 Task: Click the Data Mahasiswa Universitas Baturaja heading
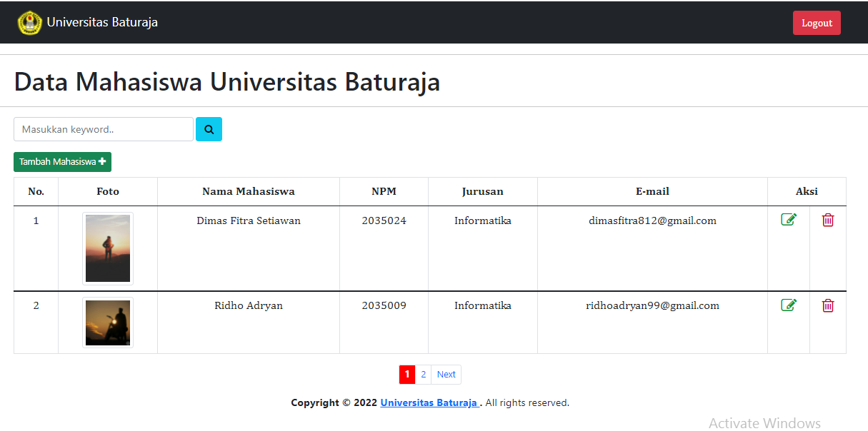[x=227, y=82]
